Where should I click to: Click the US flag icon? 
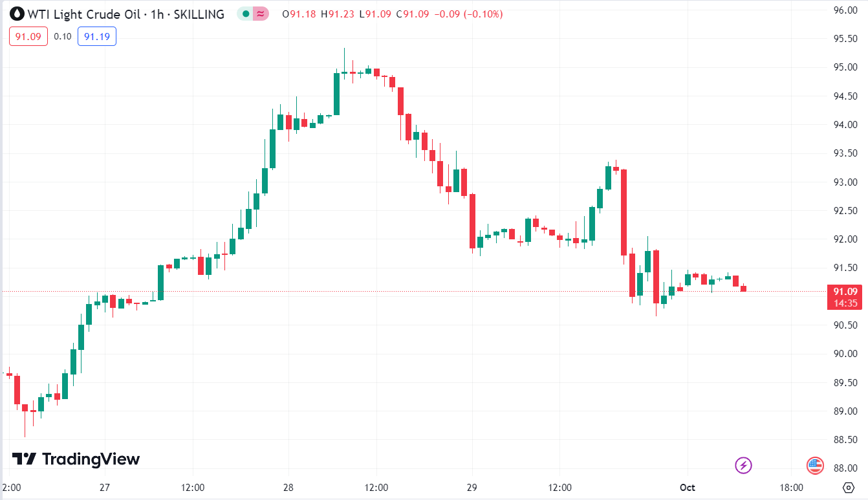[x=814, y=464]
